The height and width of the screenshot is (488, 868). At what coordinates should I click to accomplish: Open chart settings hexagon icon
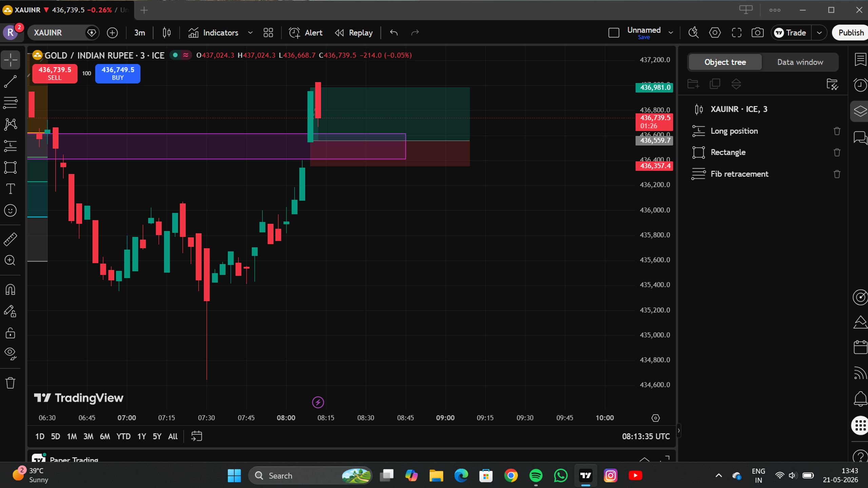715,33
